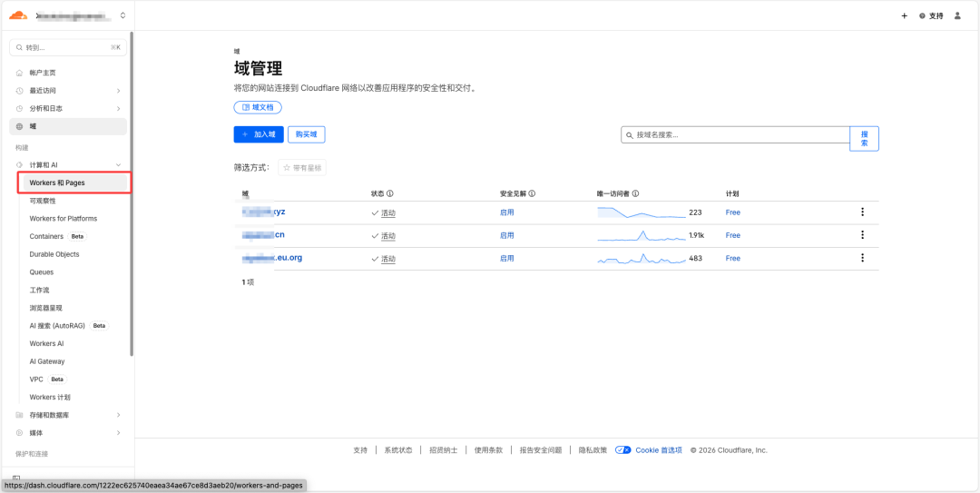980x493 pixels.
Task: Open the user profile icon
Action: click(957, 15)
